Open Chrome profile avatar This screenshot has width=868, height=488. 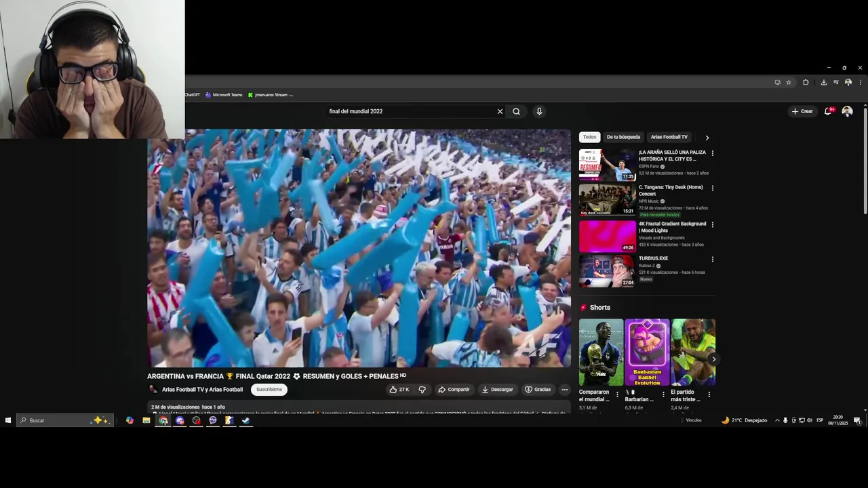click(848, 82)
